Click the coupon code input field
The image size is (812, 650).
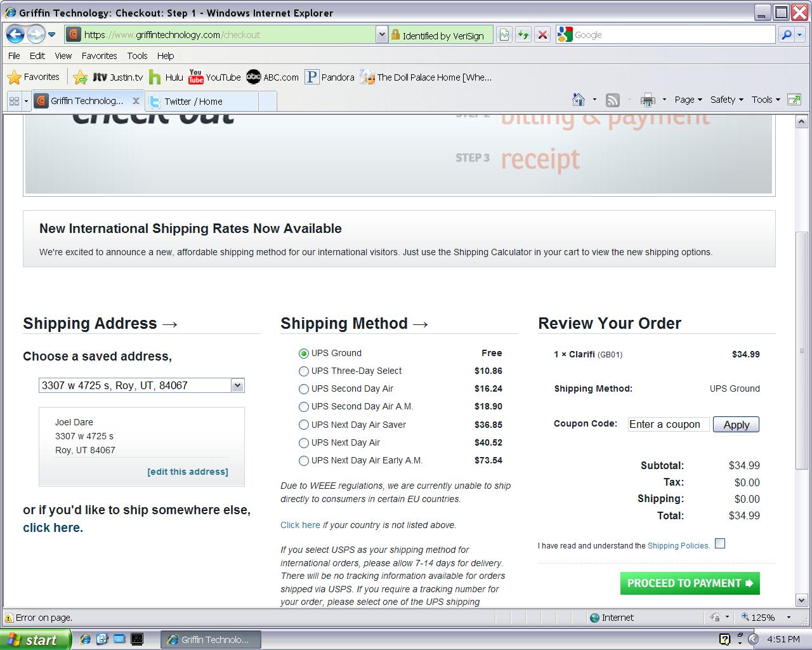pyautogui.click(x=669, y=425)
